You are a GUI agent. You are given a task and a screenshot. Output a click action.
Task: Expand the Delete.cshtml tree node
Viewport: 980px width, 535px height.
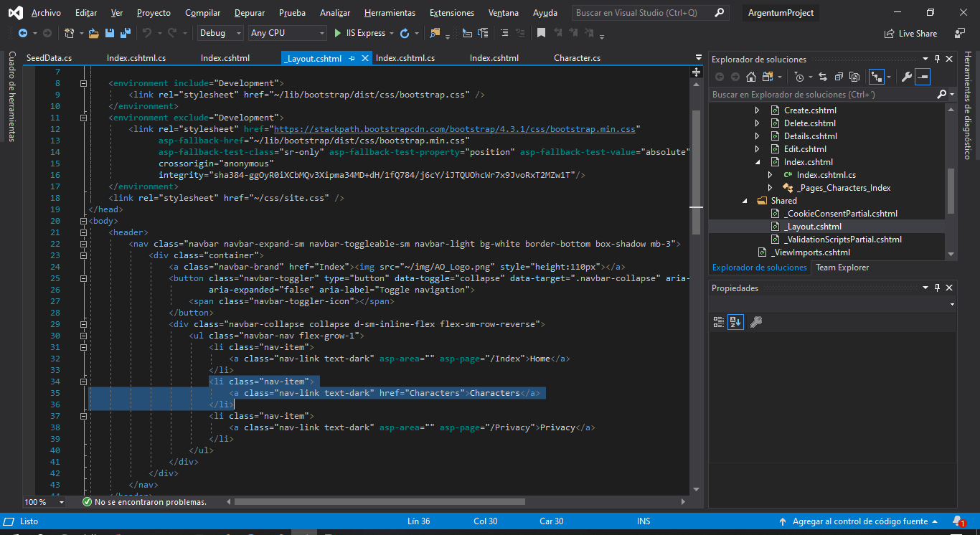click(x=757, y=123)
